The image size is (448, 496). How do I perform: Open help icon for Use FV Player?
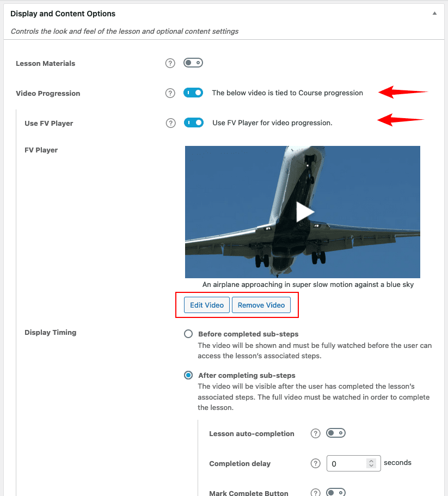(171, 123)
